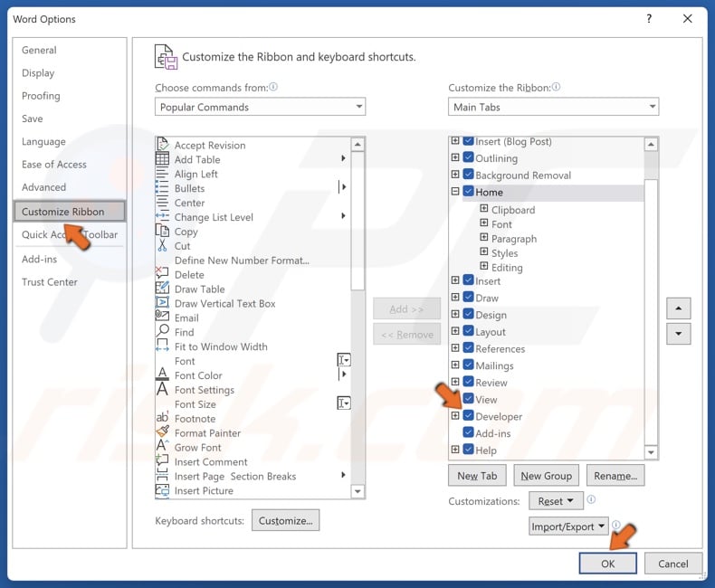
Task: Toggle the Background Removal checkbox
Action: [x=468, y=174]
